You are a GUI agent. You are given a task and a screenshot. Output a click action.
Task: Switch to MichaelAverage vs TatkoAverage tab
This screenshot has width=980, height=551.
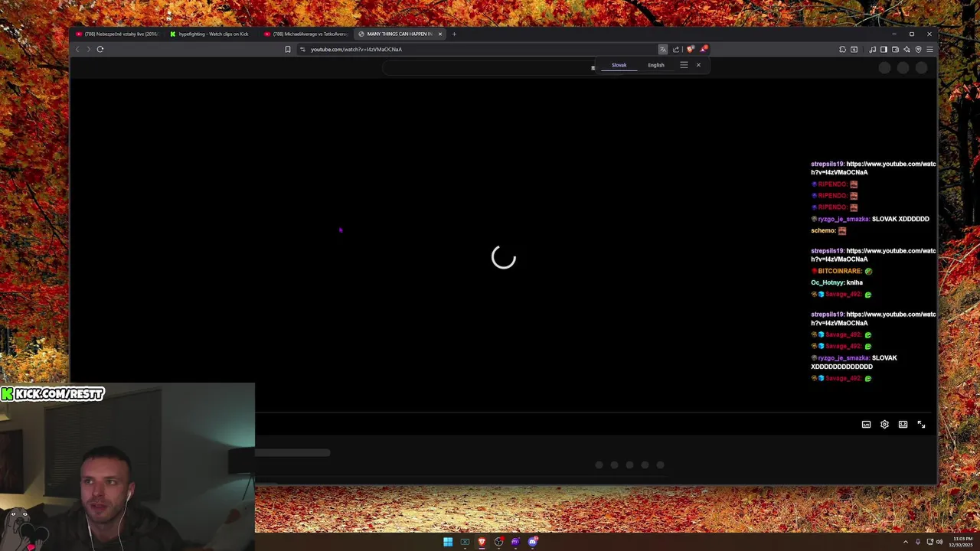tap(305, 34)
